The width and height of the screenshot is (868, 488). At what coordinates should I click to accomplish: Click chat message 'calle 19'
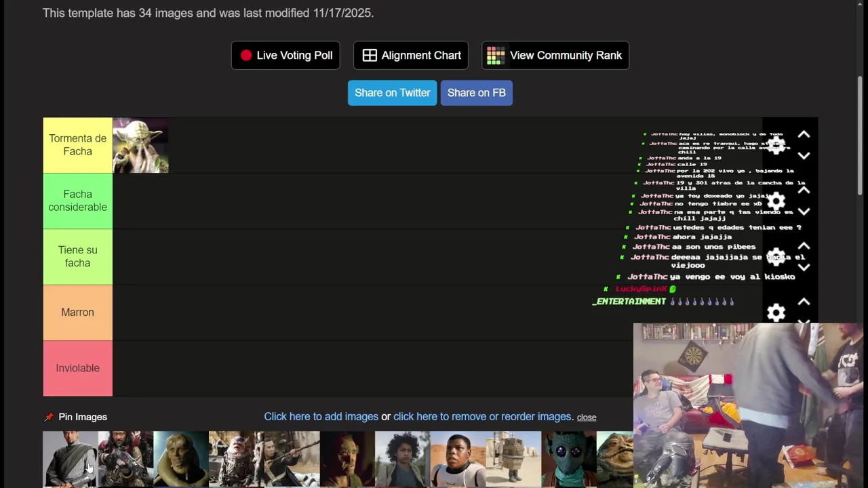tap(692, 164)
